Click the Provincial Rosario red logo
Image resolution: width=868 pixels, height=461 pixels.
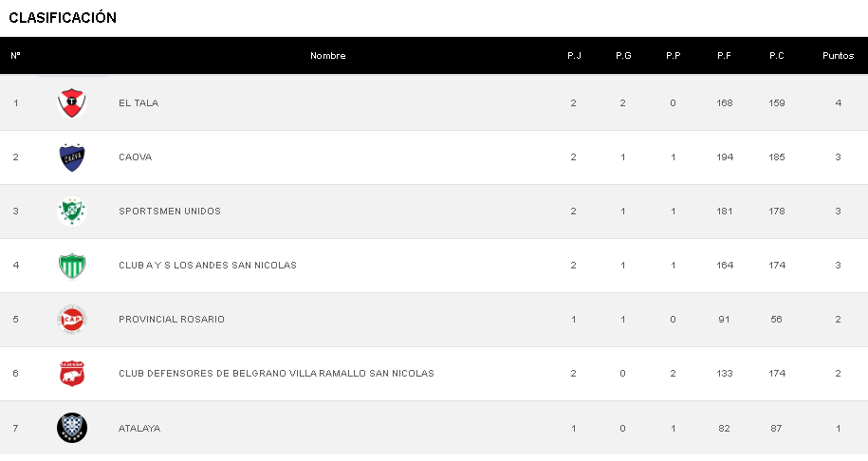pos(72,320)
